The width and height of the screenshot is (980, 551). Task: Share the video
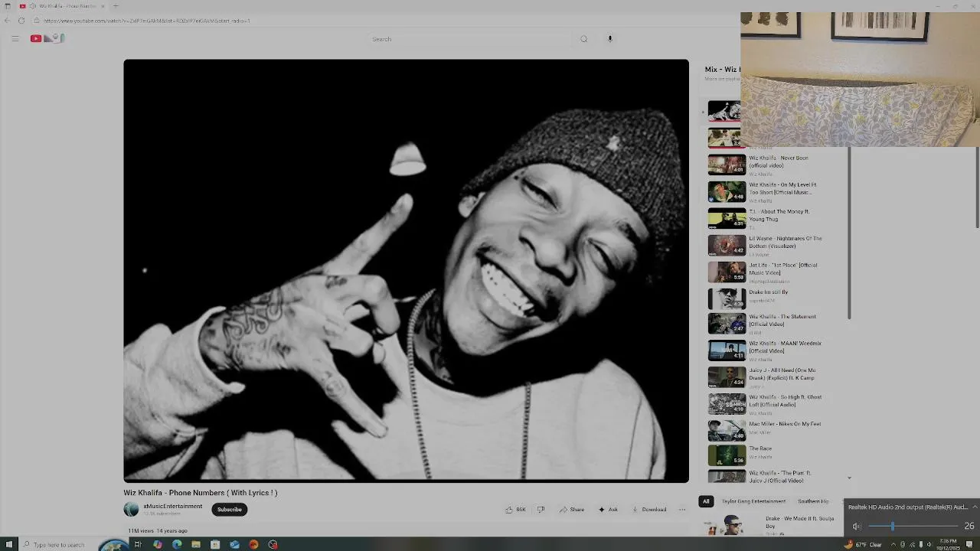point(572,510)
